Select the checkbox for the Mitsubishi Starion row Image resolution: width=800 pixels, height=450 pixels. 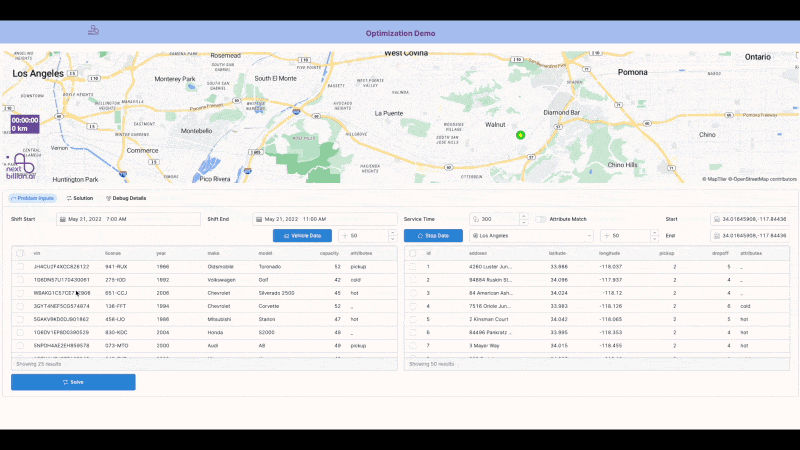(20, 319)
